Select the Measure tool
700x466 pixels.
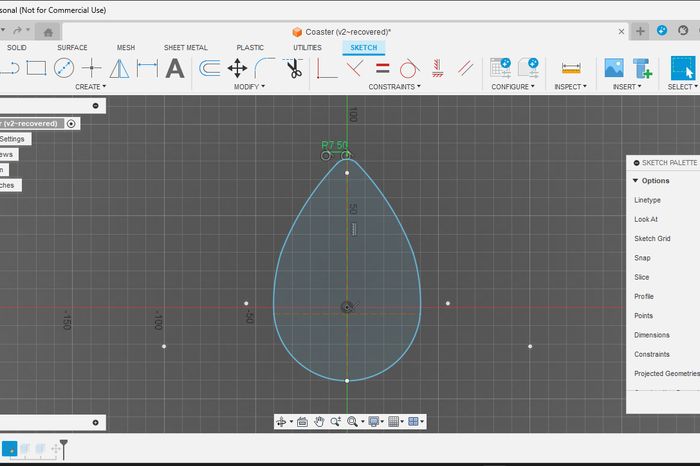click(x=571, y=68)
